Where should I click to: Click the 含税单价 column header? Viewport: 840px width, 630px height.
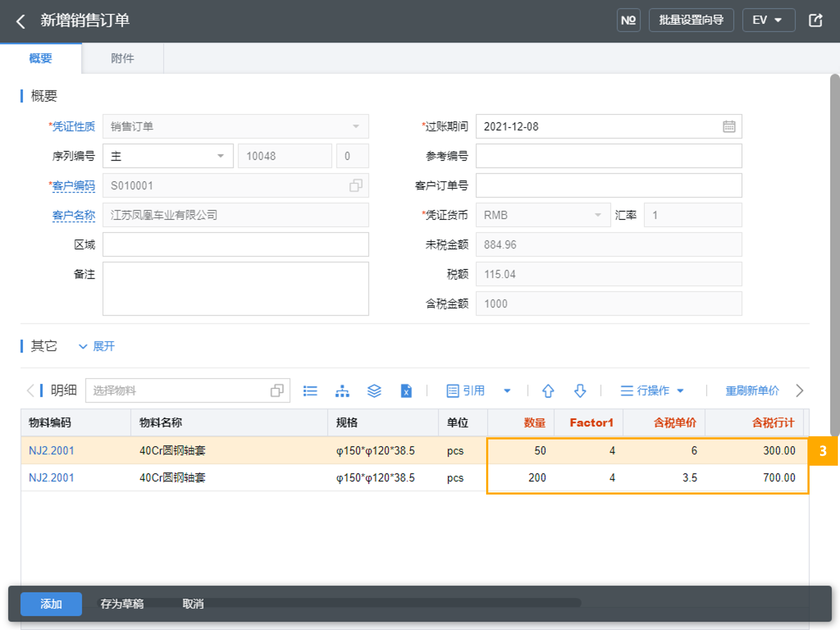coord(664,423)
